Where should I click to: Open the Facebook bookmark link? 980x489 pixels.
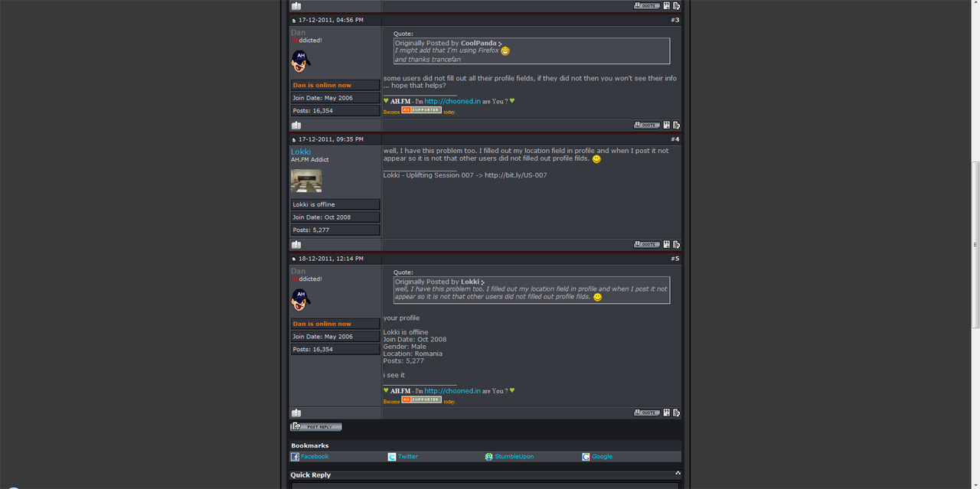coord(315,457)
